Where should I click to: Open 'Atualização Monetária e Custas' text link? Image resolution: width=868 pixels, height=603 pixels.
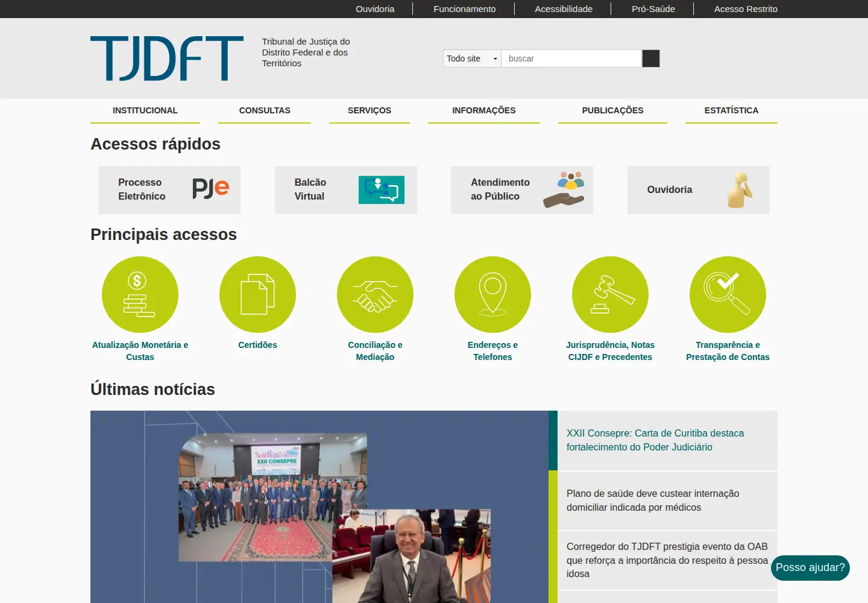[x=140, y=351]
